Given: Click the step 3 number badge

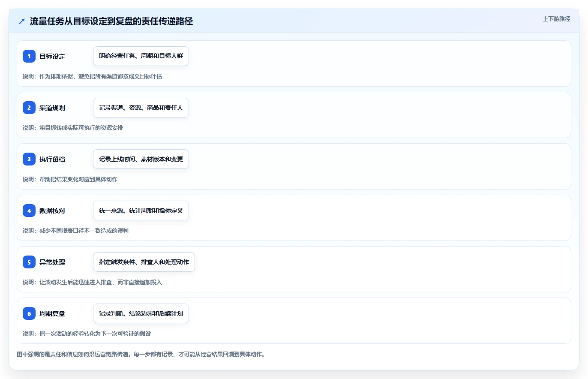Looking at the screenshot, I should pyautogui.click(x=29, y=159).
